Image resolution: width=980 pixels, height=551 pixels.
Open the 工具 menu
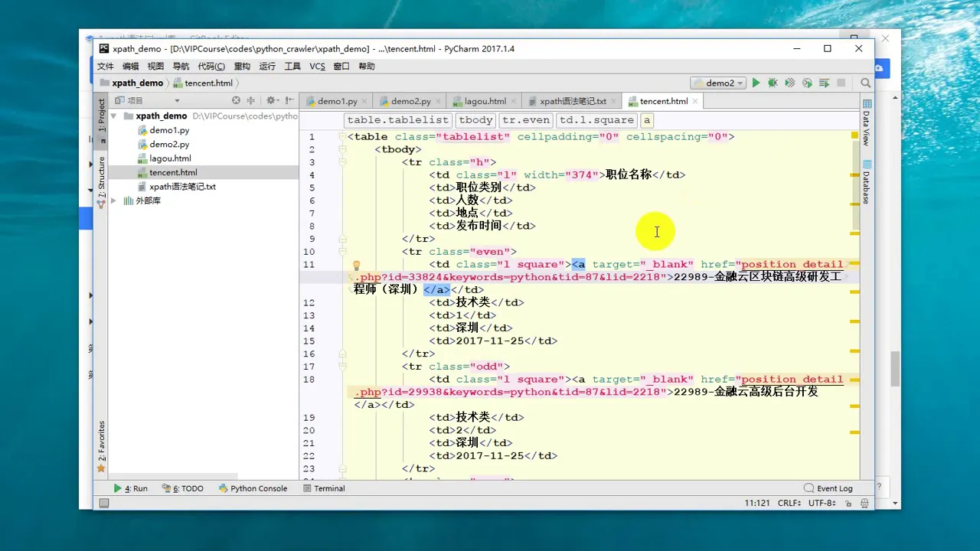(x=292, y=67)
